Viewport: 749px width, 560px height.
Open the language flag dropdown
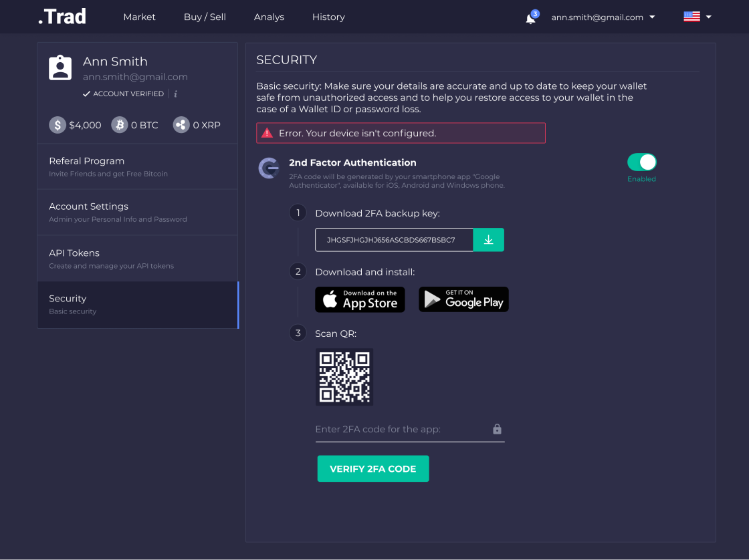tap(697, 17)
